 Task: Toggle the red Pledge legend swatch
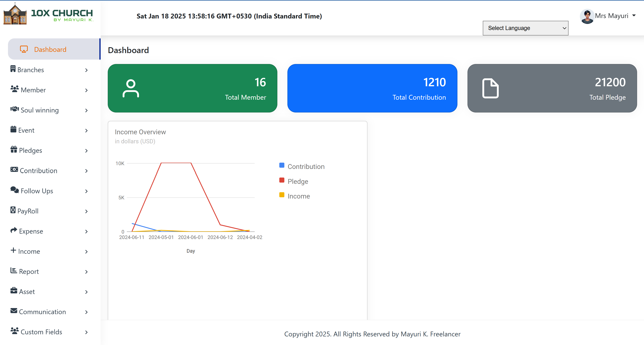click(282, 180)
